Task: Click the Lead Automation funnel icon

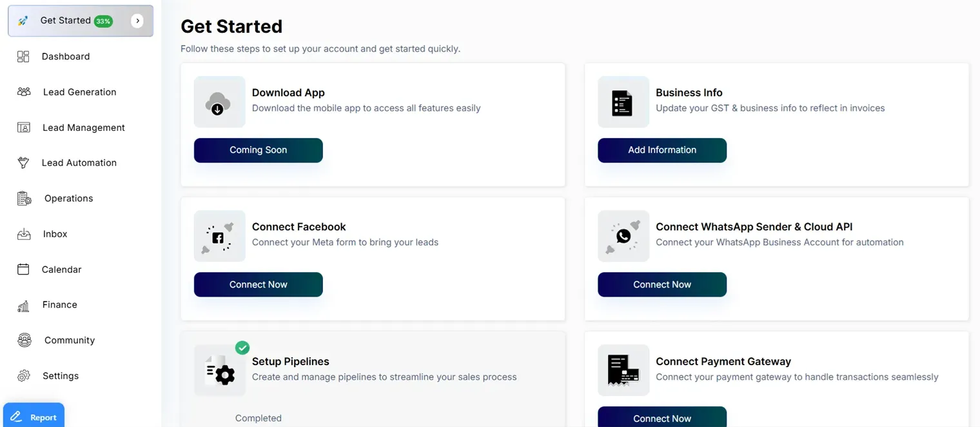Action: coord(23,163)
